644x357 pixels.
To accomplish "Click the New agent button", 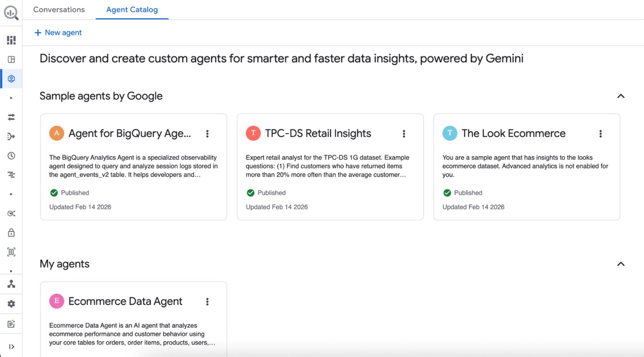I will click(58, 33).
